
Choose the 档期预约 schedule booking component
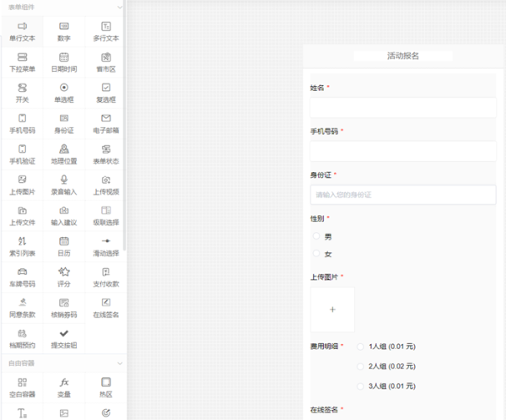click(22, 339)
